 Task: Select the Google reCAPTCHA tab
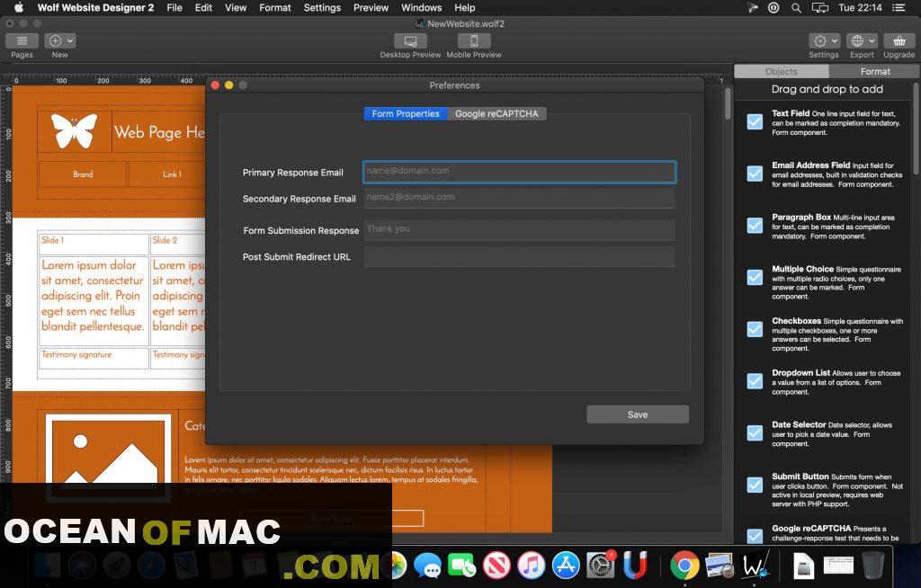point(496,113)
